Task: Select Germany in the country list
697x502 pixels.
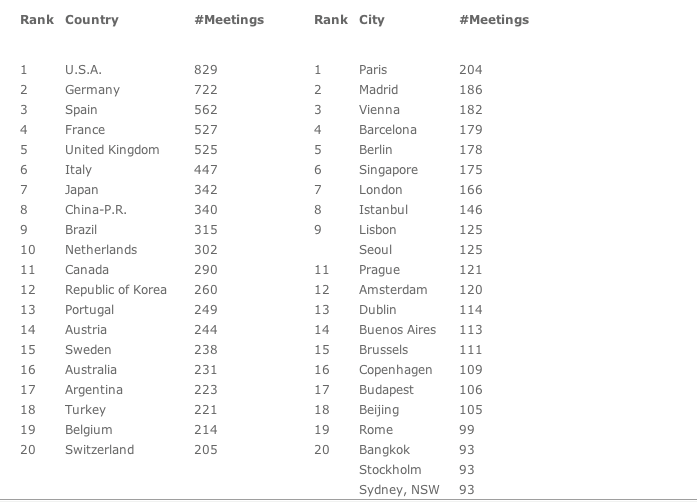Action: [92, 90]
